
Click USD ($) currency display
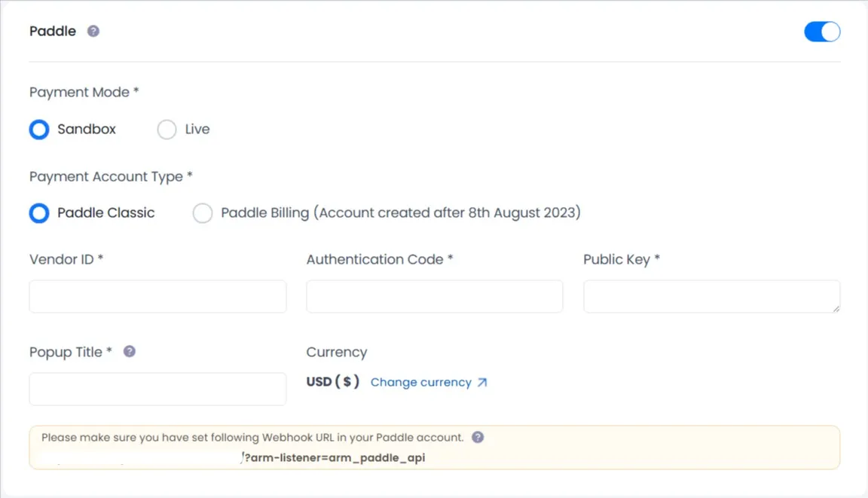coord(333,382)
